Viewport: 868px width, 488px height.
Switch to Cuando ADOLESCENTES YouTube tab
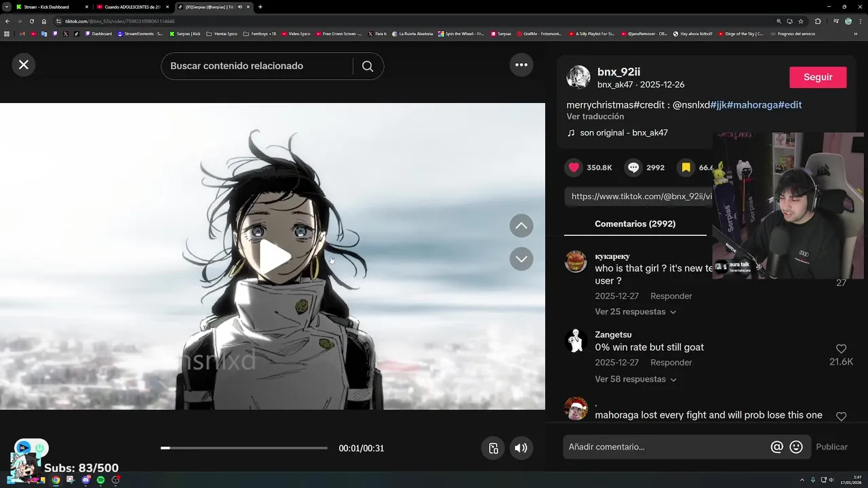(x=132, y=7)
